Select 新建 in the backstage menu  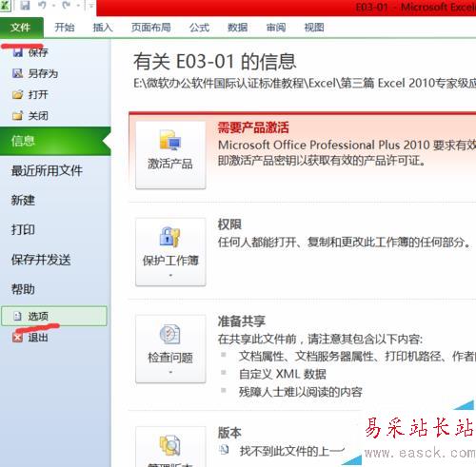point(23,201)
